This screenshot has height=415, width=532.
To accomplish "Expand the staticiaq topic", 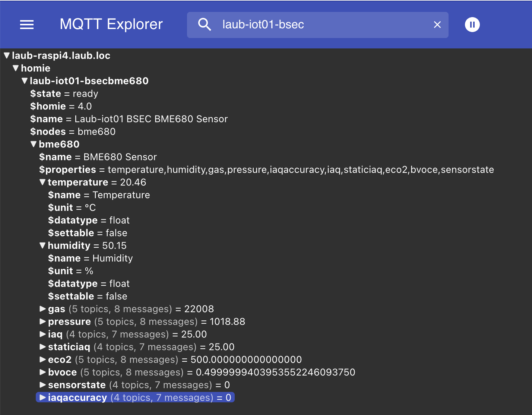I will point(43,347).
